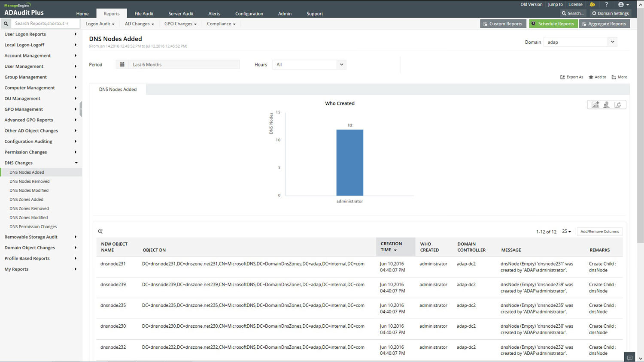Open the Alerts tab
This screenshot has height=362, width=644.
pos(214,14)
